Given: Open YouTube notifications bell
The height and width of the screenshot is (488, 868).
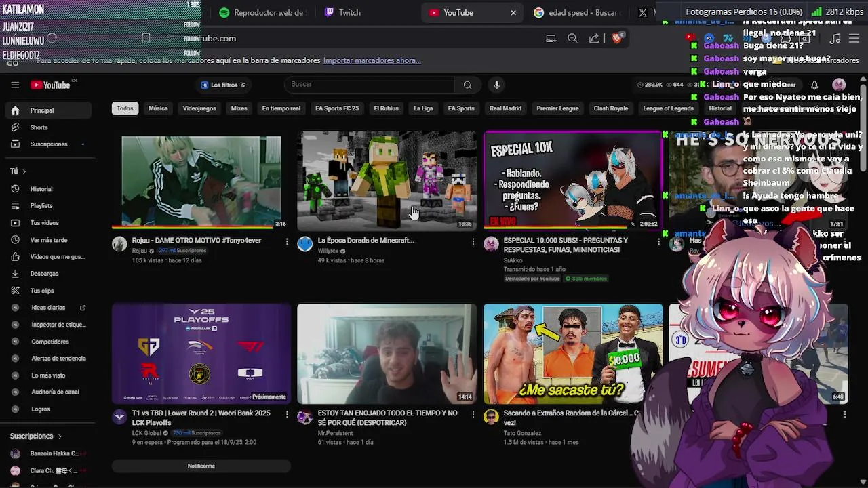Looking at the screenshot, I should click(x=814, y=85).
